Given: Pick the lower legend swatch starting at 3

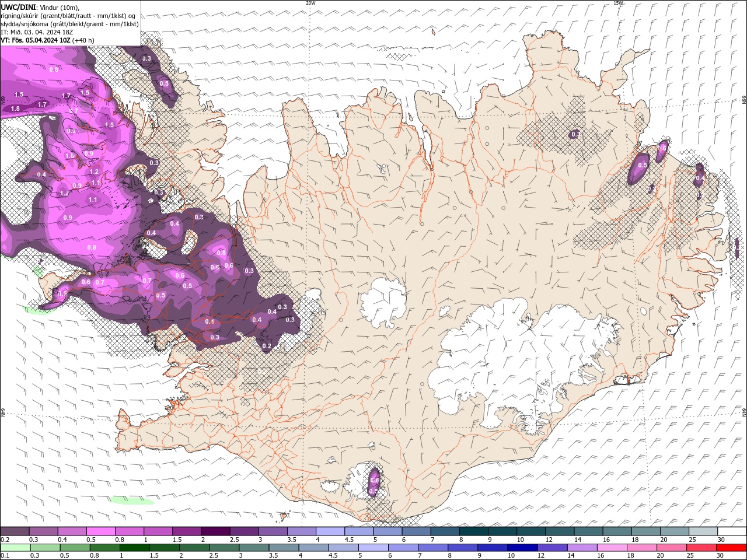Looking at the screenshot, I should [x=253, y=547].
